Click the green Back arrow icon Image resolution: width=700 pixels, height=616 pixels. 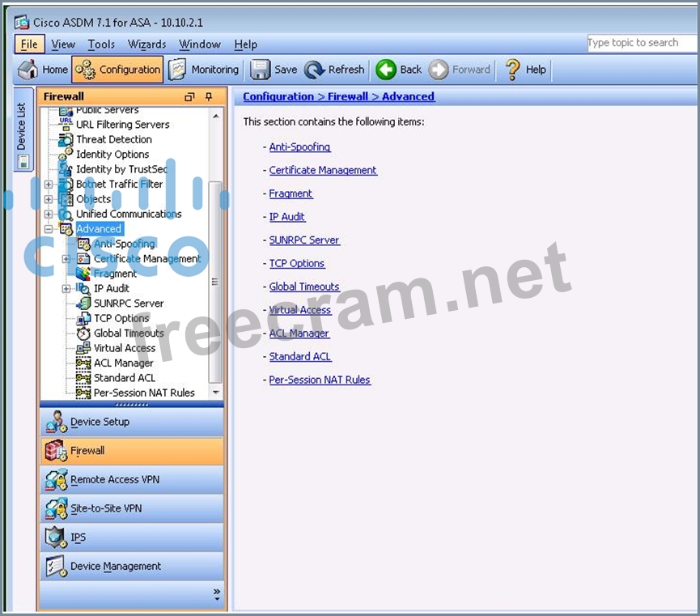pyautogui.click(x=386, y=70)
